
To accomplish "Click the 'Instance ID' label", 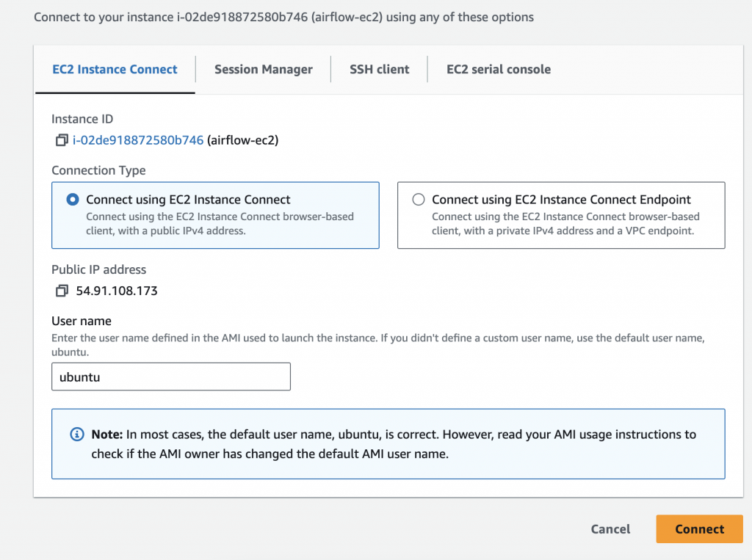I will click(82, 119).
